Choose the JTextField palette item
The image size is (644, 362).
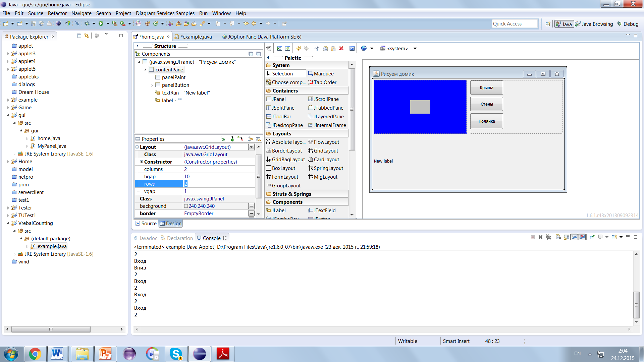click(x=322, y=210)
